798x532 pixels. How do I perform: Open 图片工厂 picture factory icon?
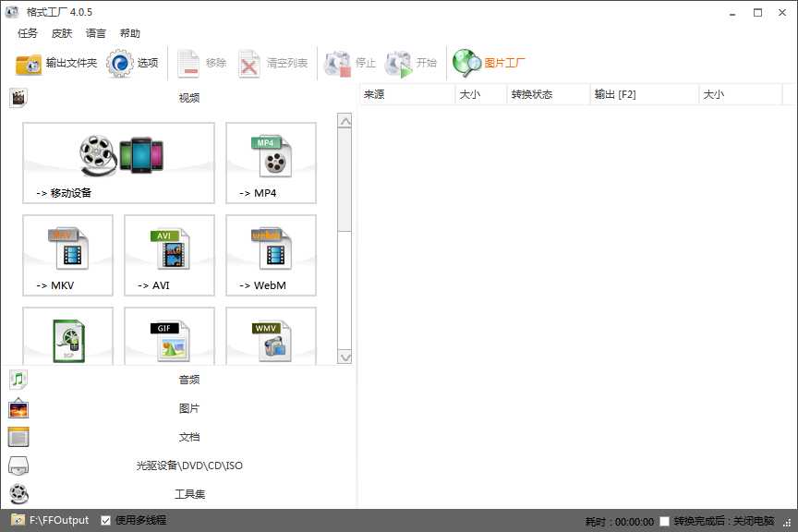pos(466,63)
